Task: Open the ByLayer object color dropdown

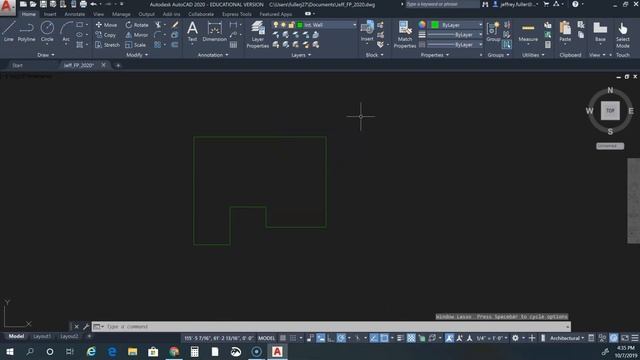Action: 480,25
